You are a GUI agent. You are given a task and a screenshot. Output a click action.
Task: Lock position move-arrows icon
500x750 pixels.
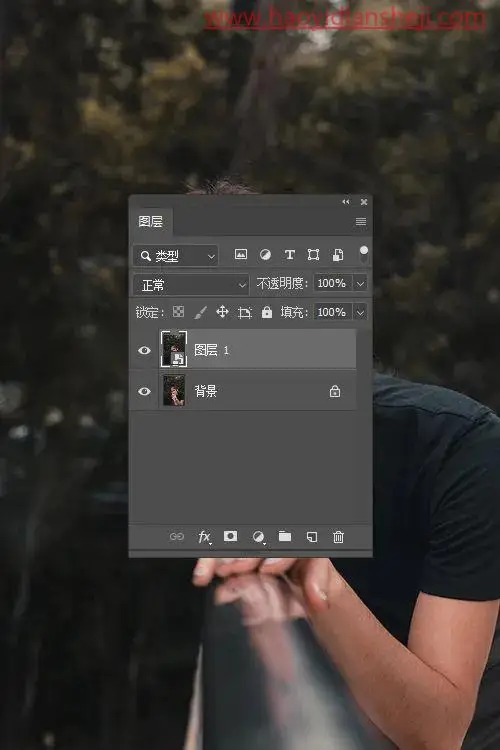pos(222,312)
